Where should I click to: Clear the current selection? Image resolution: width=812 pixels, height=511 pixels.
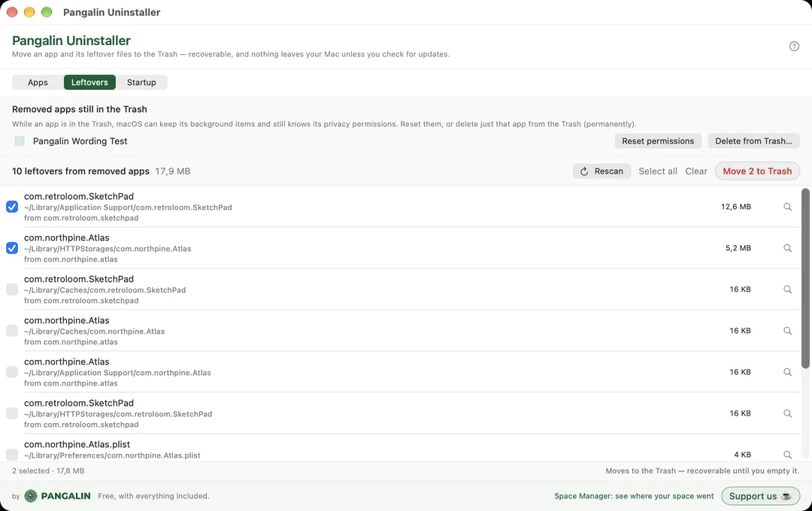coord(696,171)
